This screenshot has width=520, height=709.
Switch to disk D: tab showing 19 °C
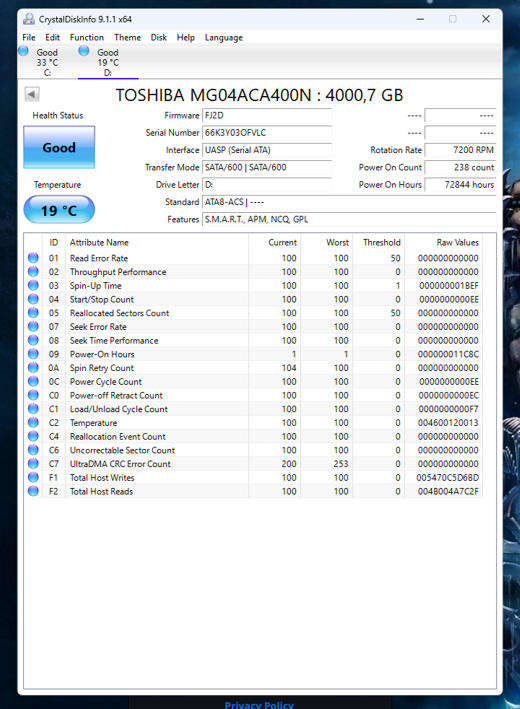click(x=108, y=62)
